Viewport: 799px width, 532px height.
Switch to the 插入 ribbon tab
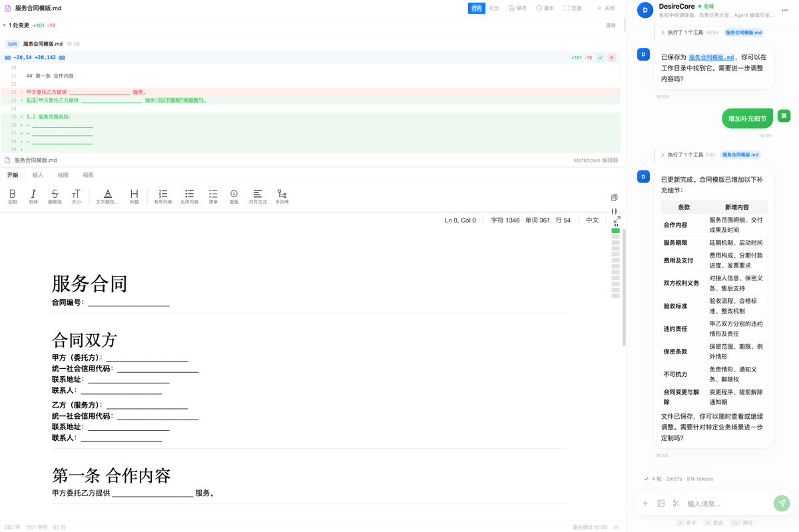[x=37, y=174]
